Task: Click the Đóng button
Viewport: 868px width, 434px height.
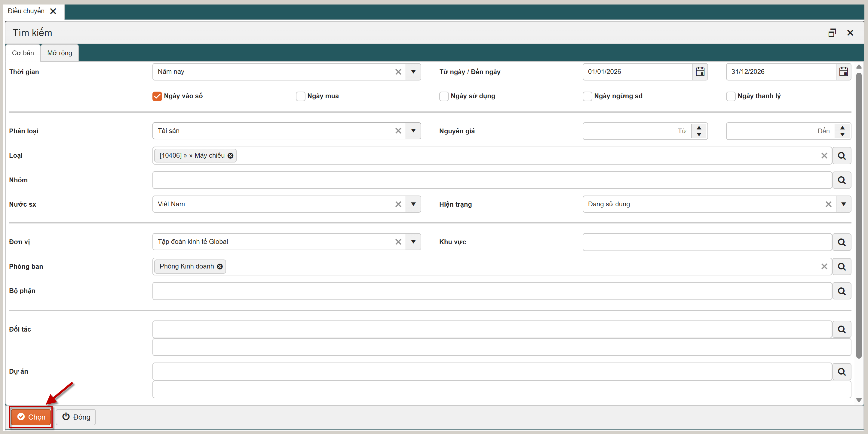Action: coord(76,417)
